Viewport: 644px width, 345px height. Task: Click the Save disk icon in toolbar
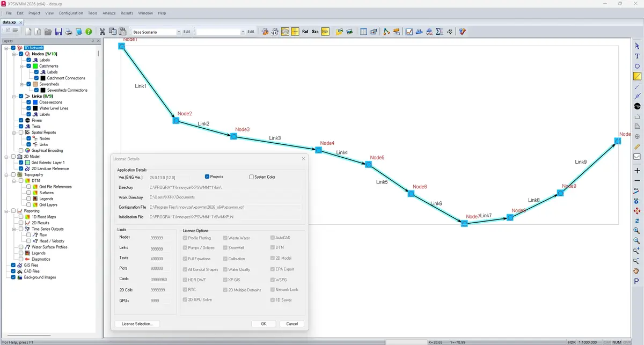tap(58, 32)
